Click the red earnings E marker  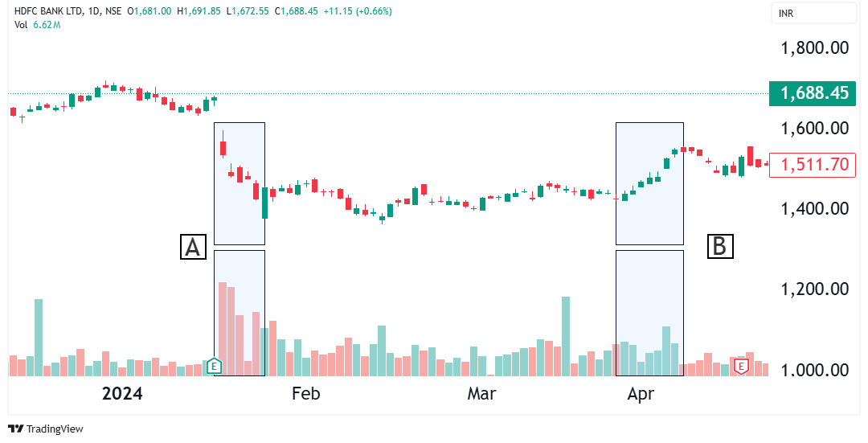click(x=742, y=367)
